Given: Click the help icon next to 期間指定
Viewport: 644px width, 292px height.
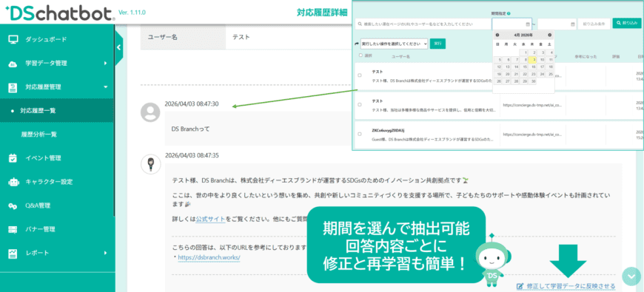Looking at the screenshot, I should (x=509, y=13).
